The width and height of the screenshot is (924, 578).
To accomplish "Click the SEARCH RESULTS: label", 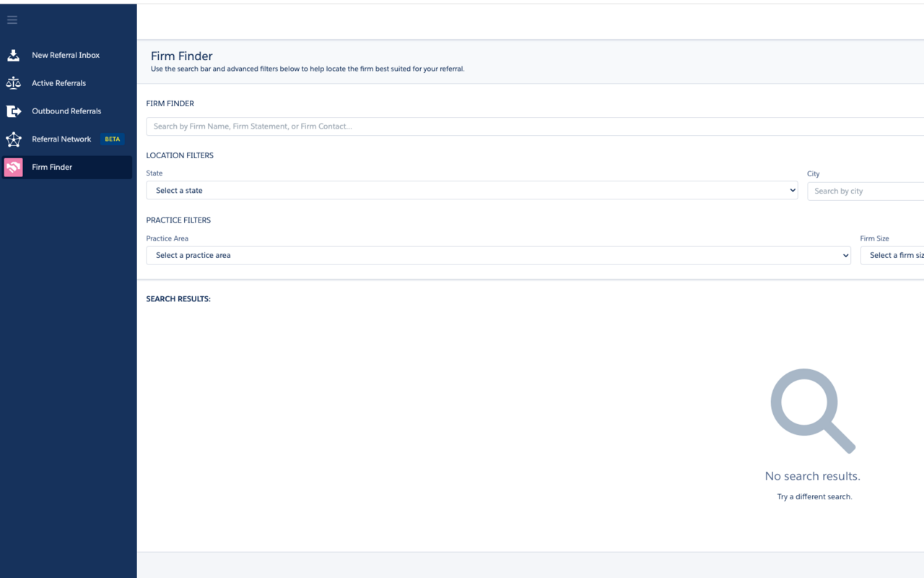I will (x=178, y=299).
